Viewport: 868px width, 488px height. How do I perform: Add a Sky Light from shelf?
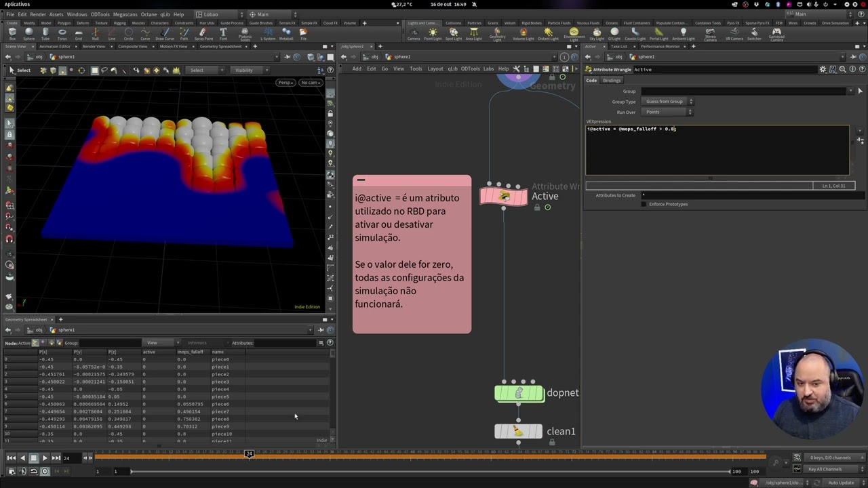(597, 34)
